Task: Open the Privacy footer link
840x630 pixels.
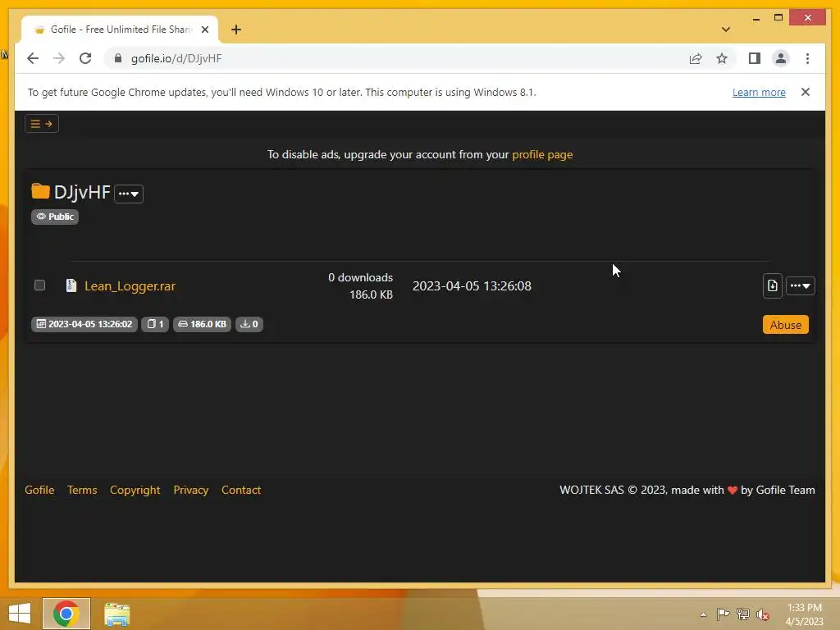Action: point(190,490)
